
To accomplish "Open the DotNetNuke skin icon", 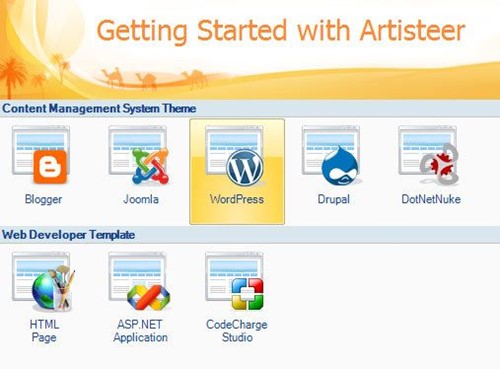I will coord(429,155).
